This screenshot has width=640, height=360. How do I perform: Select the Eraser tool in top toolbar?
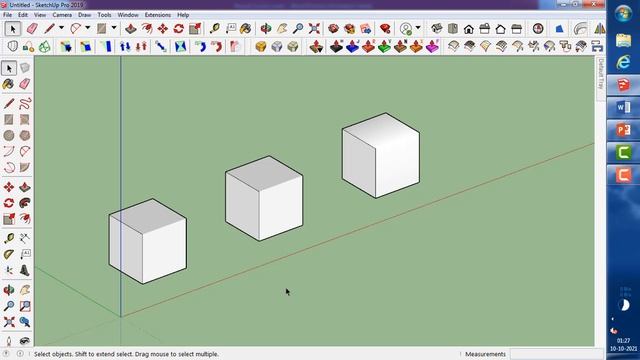click(x=32, y=29)
